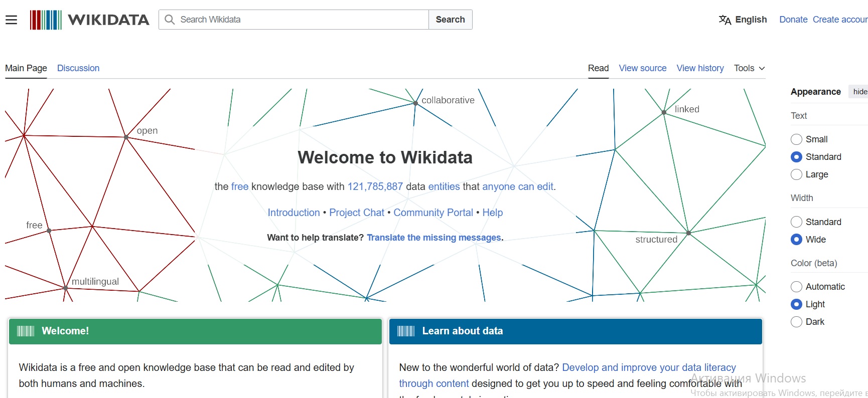Open 'Develop and improve your data literacy' link
The image size is (868, 398).
649,367
